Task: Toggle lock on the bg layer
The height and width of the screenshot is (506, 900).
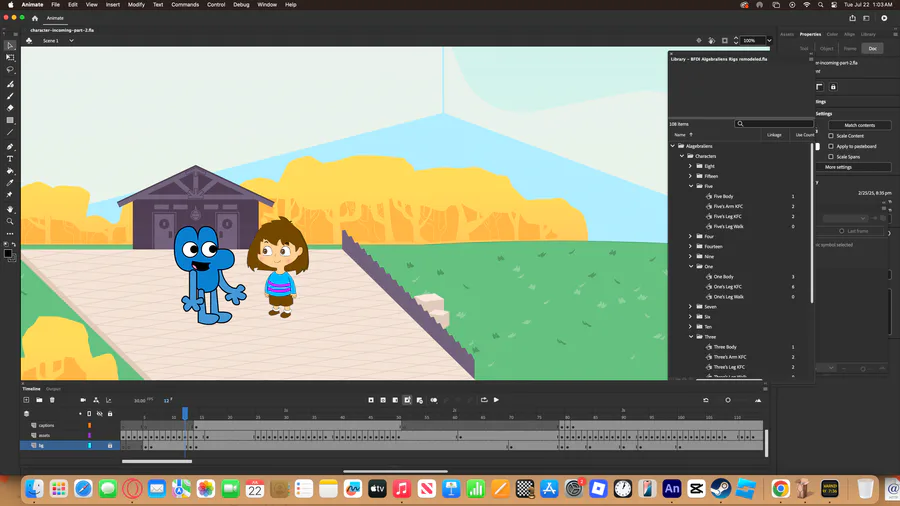Action: pyautogui.click(x=110, y=445)
